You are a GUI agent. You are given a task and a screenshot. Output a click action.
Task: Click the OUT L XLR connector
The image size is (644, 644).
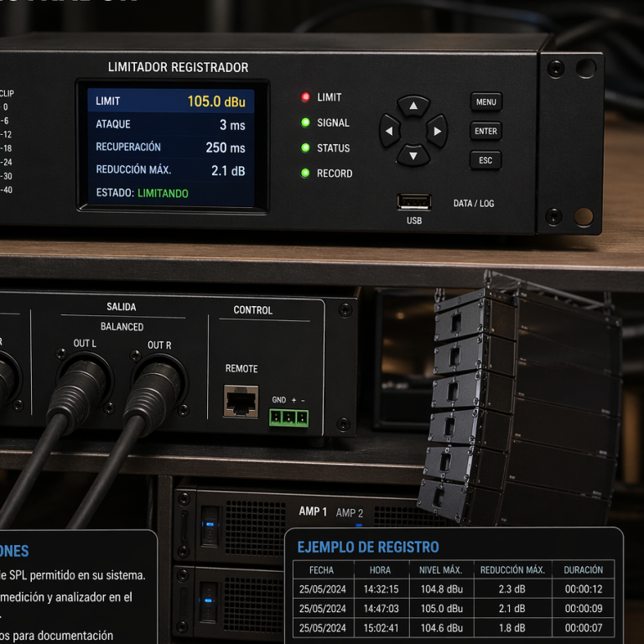85,377
